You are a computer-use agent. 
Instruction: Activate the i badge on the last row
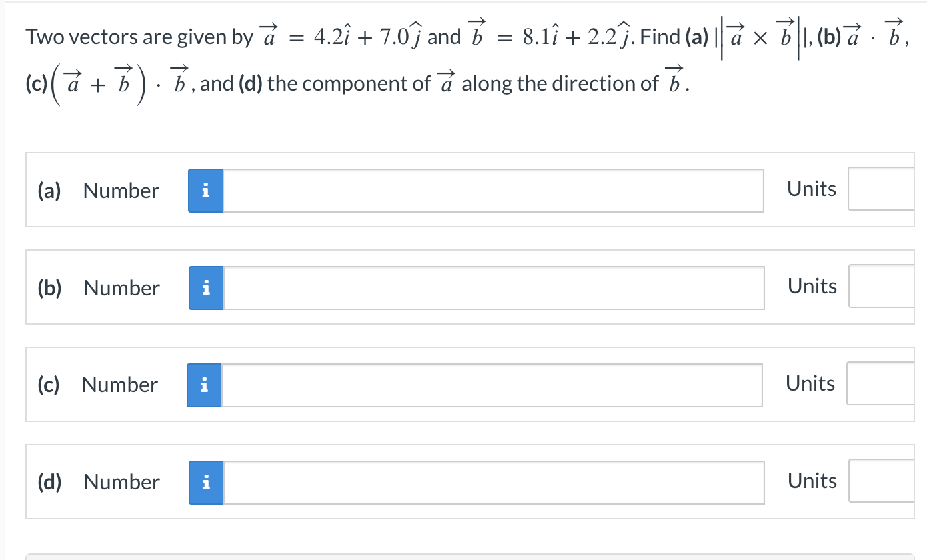tap(205, 482)
